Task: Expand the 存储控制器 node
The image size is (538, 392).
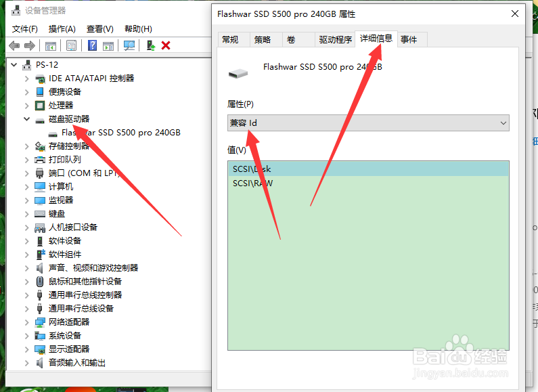Action: [27, 146]
